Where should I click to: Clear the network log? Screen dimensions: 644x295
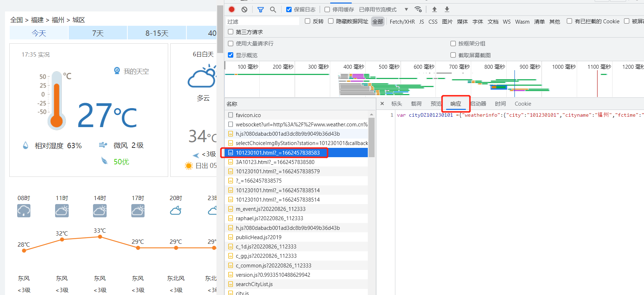coord(244,9)
